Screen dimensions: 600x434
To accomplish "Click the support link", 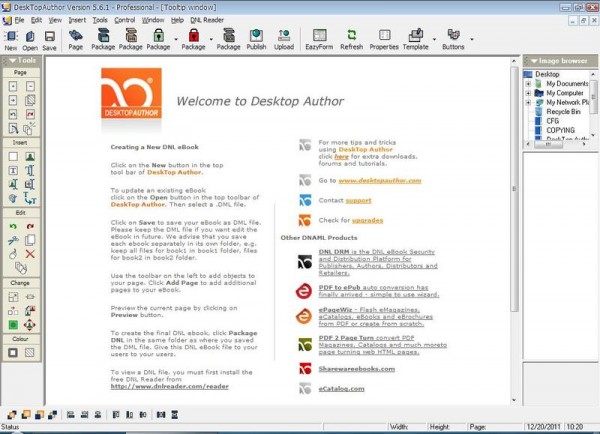I will [x=358, y=201].
